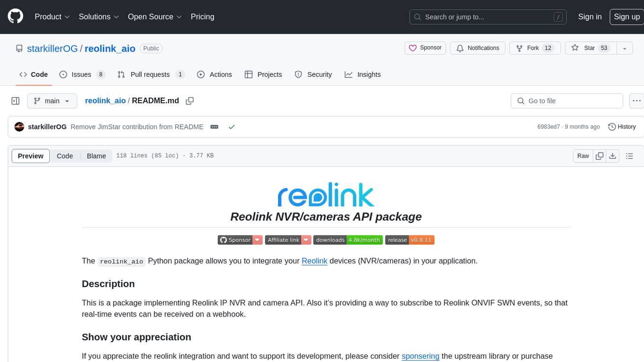Open the sponsering hyperlink
The height and width of the screenshot is (362, 644).
[420, 356]
